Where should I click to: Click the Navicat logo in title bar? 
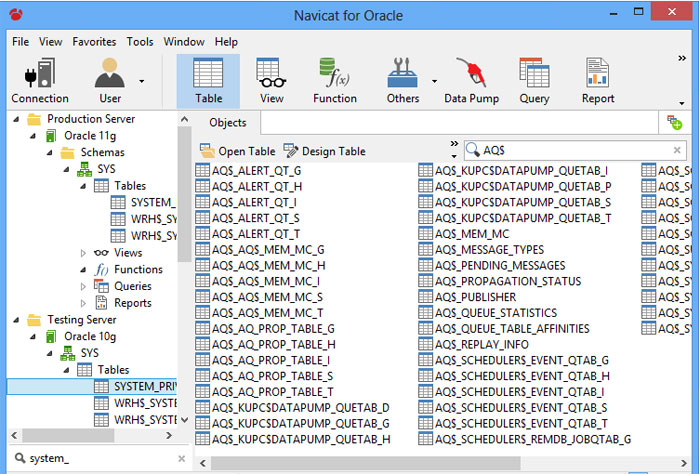click(16, 15)
